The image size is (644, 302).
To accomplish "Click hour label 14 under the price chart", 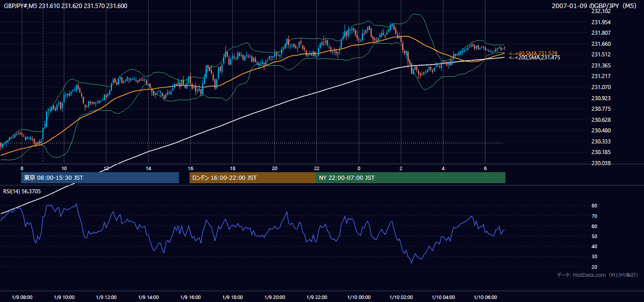I will click(148, 168).
